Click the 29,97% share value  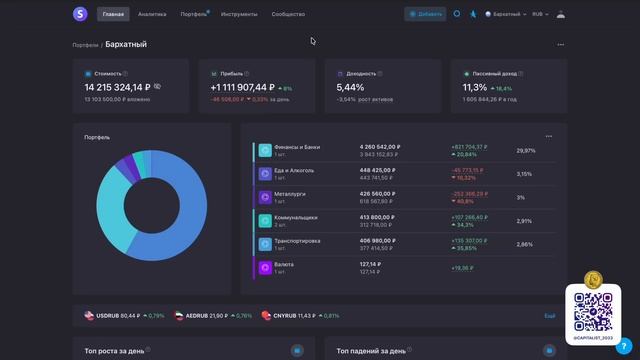(x=526, y=151)
